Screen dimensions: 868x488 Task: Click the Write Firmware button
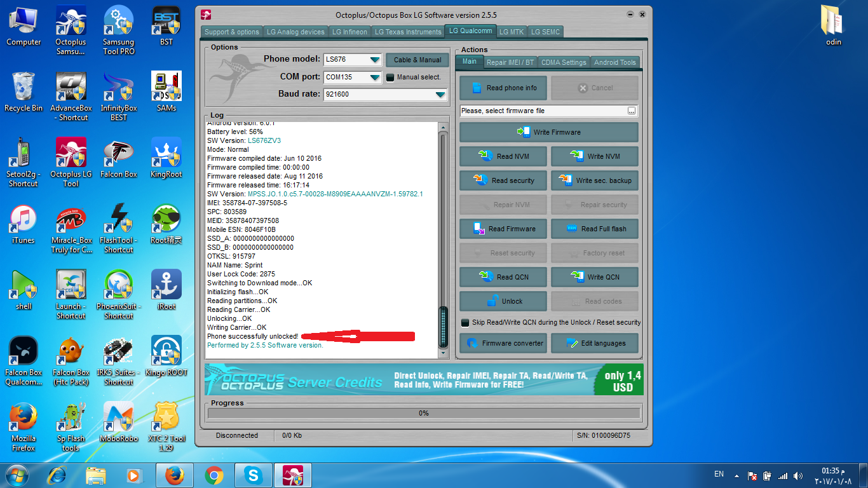click(549, 132)
